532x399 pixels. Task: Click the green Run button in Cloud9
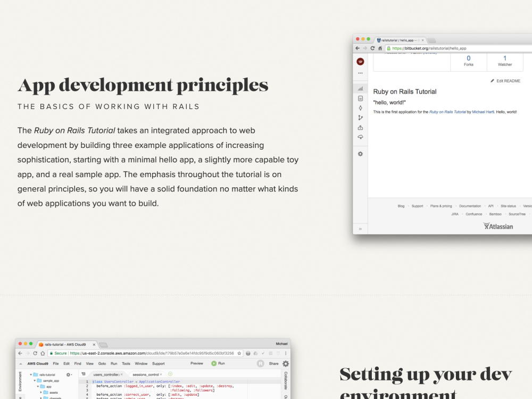pos(218,363)
